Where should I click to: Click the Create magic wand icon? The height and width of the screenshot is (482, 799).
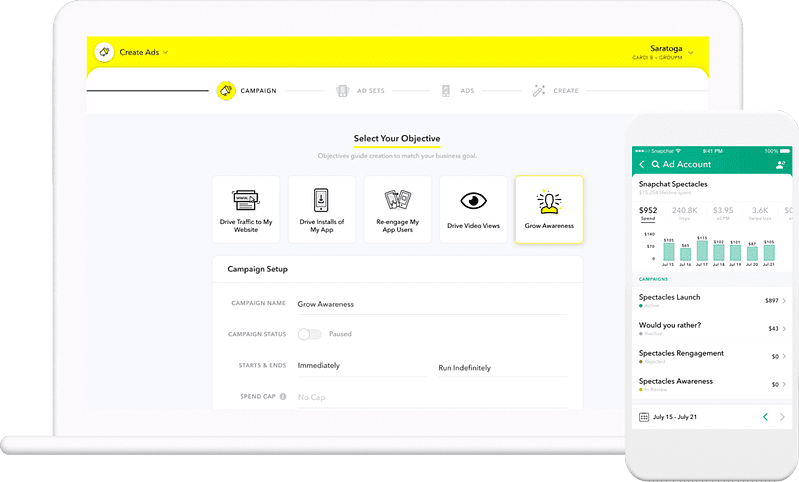coord(539,91)
